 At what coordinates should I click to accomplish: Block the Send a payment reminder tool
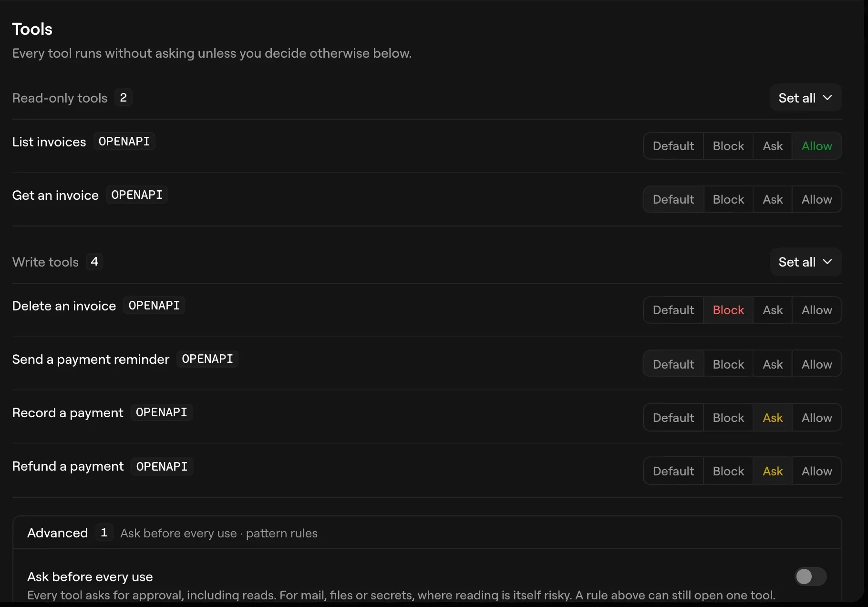(x=728, y=364)
